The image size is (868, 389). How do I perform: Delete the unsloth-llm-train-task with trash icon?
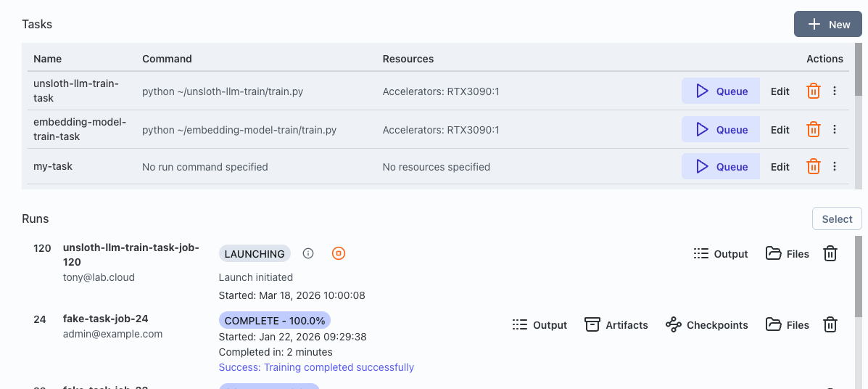[x=814, y=91]
